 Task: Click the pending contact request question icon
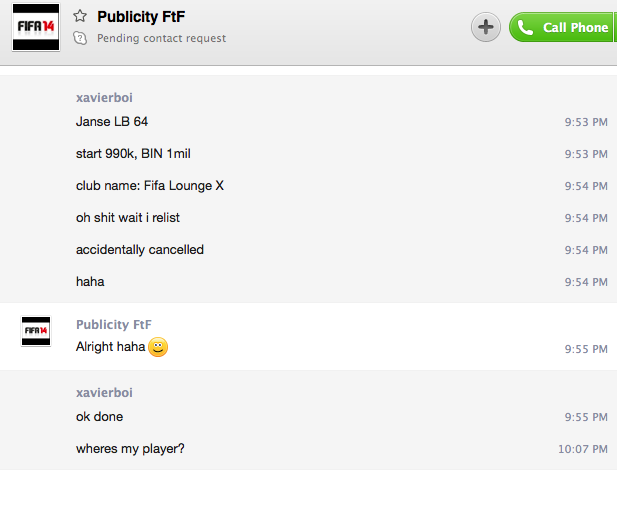(x=80, y=38)
